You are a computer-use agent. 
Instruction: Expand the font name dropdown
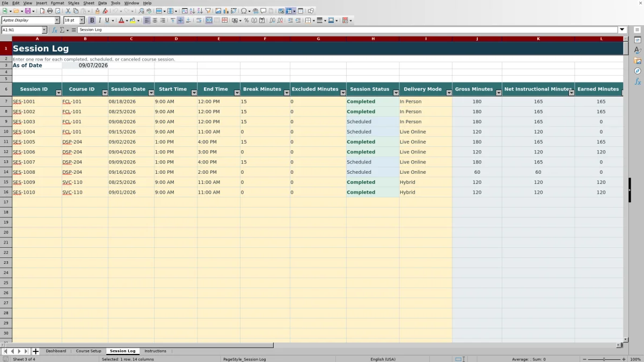coord(57,20)
